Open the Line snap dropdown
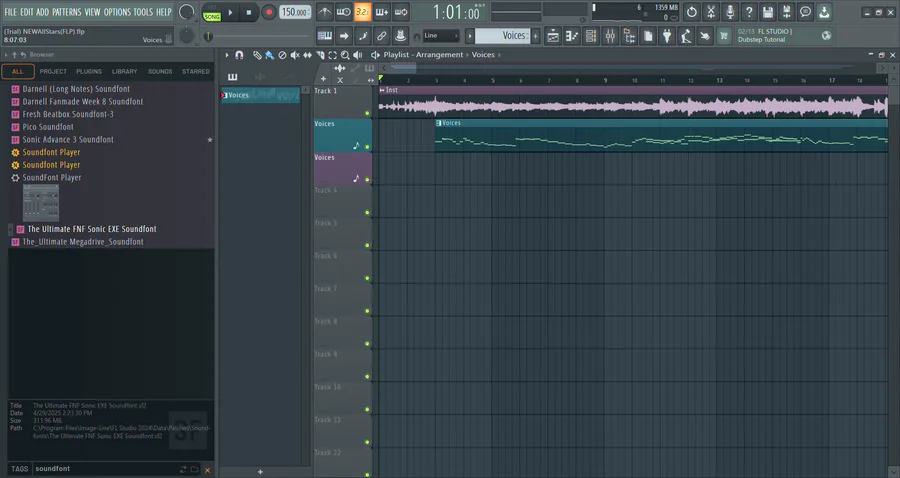Screen dimensions: 900x478 click(x=441, y=36)
